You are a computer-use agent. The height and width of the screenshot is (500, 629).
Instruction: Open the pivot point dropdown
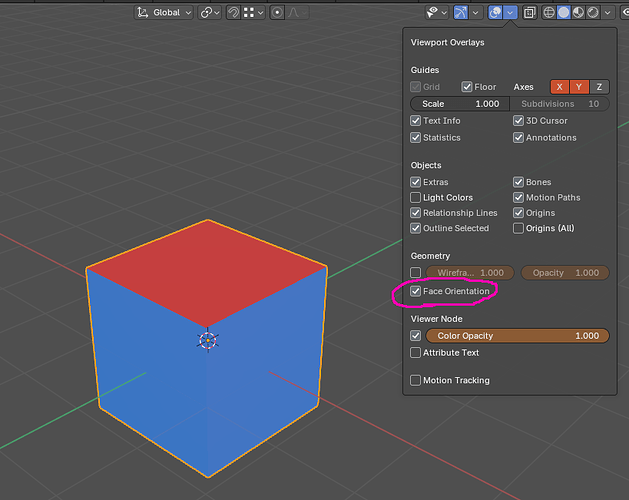pyautogui.click(x=210, y=12)
